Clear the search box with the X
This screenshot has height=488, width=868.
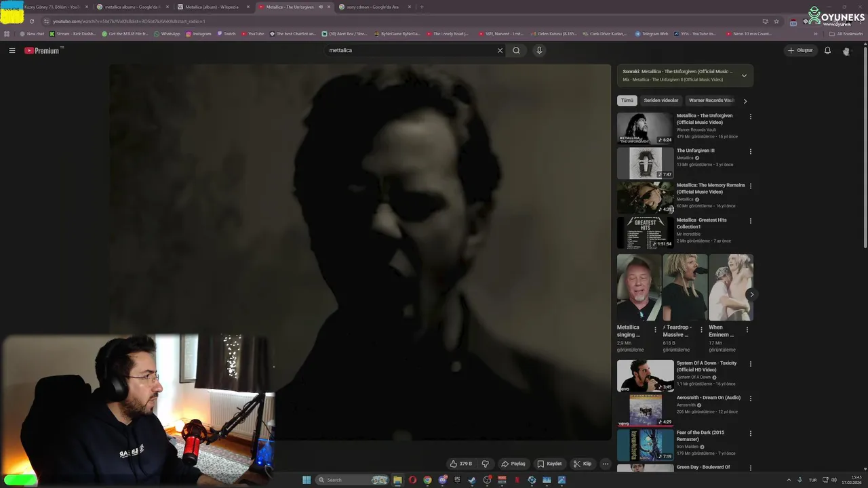pyautogui.click(x=500, y=50)
